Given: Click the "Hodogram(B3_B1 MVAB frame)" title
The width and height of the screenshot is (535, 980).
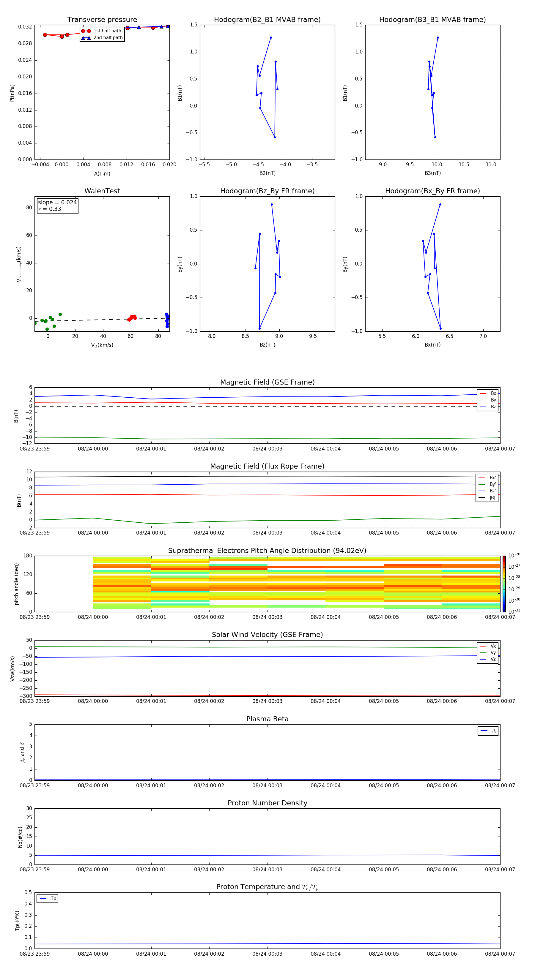Looking at the screenshot, I should click(x=432, y=20).
